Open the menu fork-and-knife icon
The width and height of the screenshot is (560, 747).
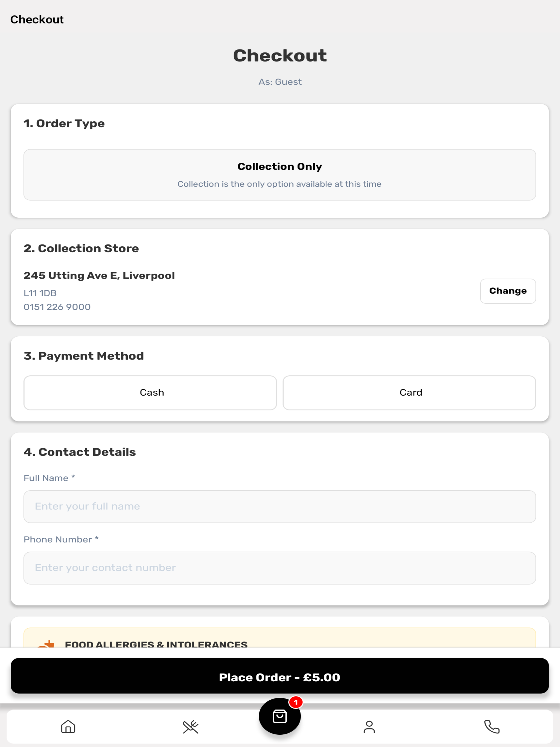pyautogui.click(x=191, y=727)
